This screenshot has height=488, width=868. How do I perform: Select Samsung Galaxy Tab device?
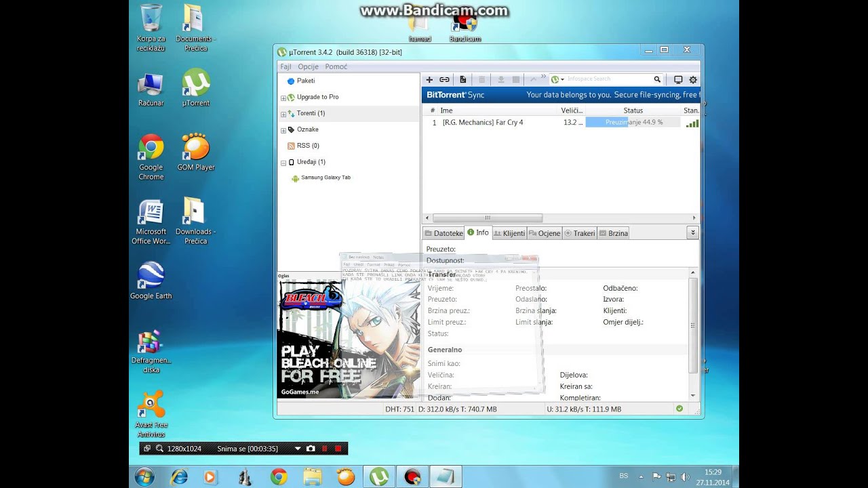(x=325, y=178)
